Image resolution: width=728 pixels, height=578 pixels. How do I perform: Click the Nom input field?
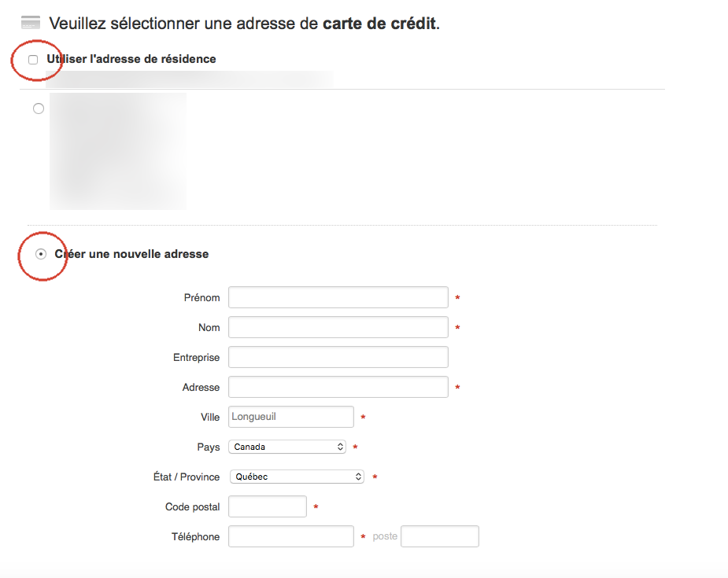(x=338, y=327)
